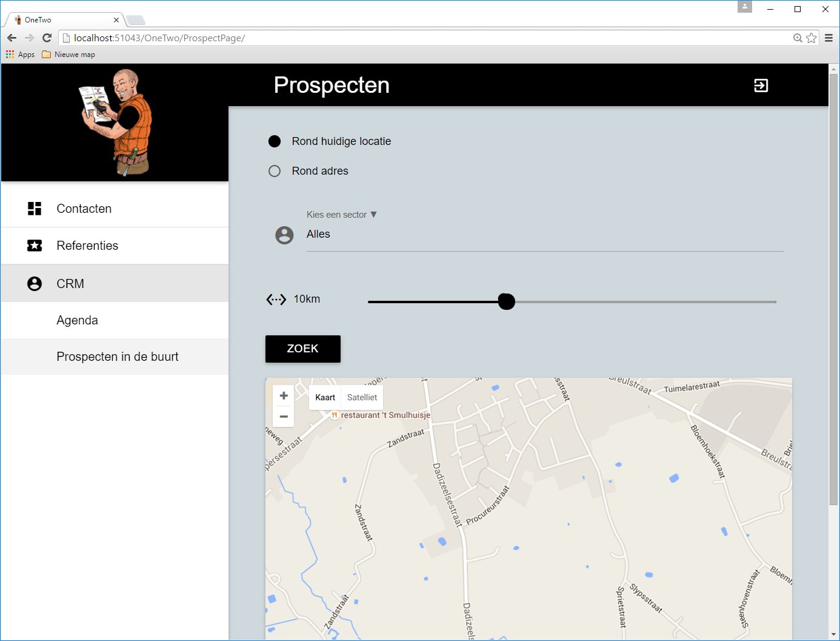The image size is (840, 641).
Task: Click the Contacten dashboard icon
Action: 35,209
